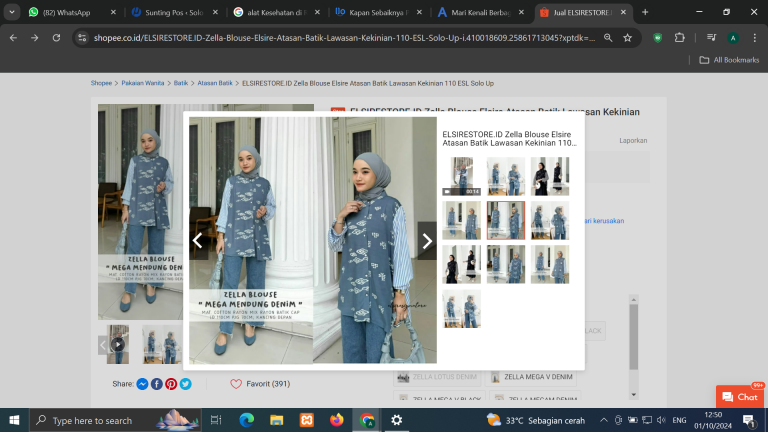Open File Explorer from the taskbar

point(277,420)
